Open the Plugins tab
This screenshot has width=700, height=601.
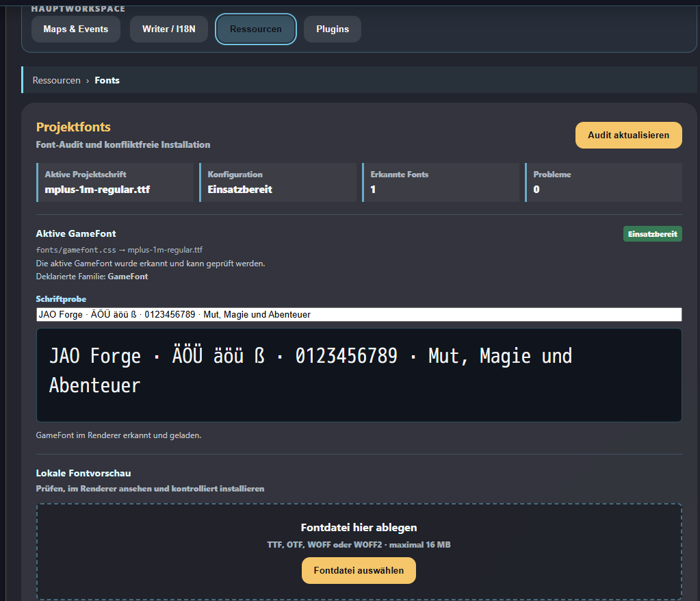coord(333,29)
